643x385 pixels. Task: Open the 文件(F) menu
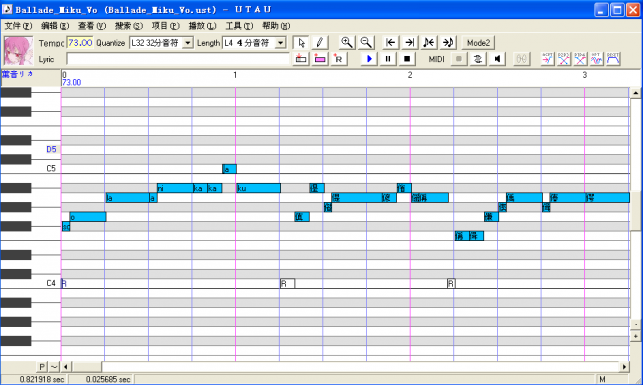pos(18,26)
